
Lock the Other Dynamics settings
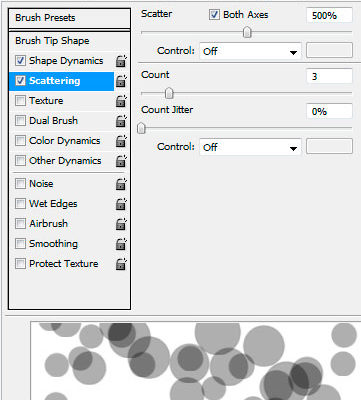[x=121, y=161]
